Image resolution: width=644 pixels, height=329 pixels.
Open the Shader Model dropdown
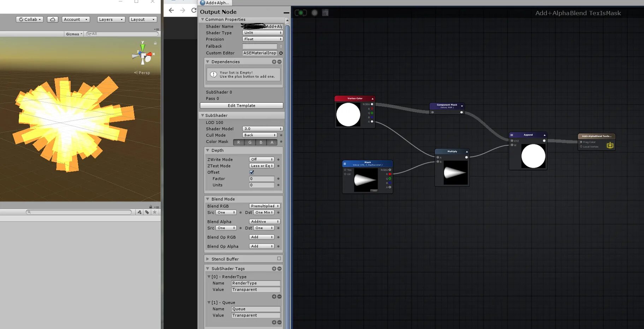[x=262, y=129]
